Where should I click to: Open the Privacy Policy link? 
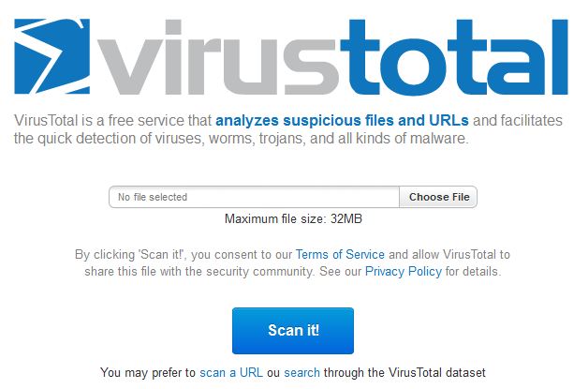pos(404,272)
